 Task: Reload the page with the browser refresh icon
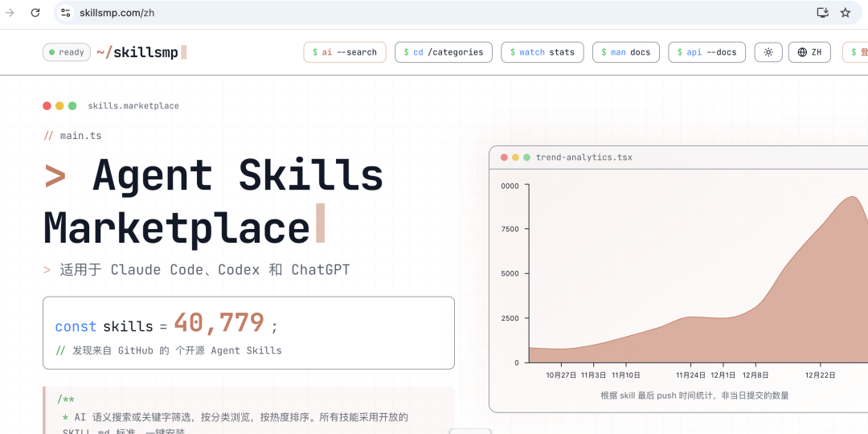(35, 13)
